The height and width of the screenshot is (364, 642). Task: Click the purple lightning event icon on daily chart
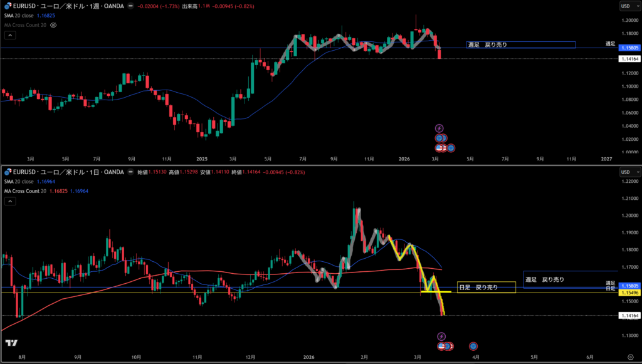coord(441,336)
